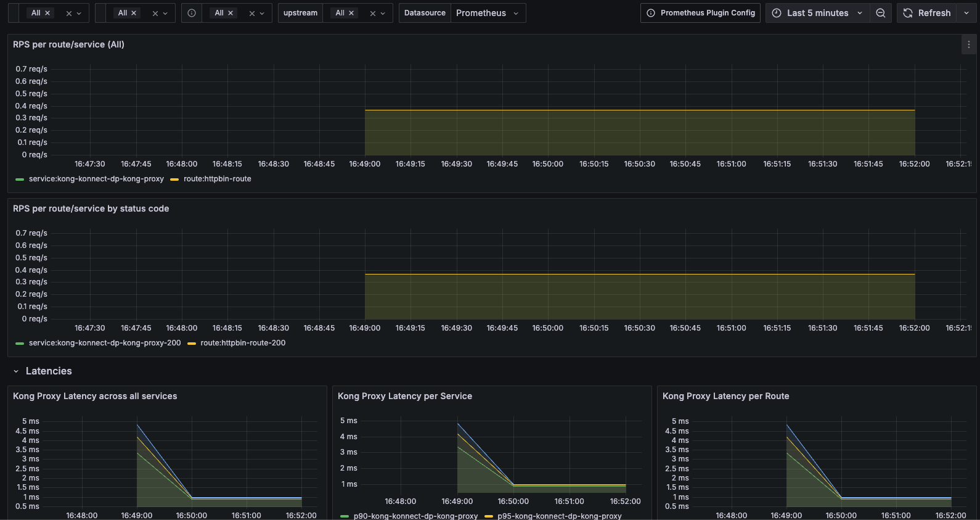Open the Prometheus datasource dropdown
The height and width of the screenshot is (520, 980).
(x=488, y=13)
